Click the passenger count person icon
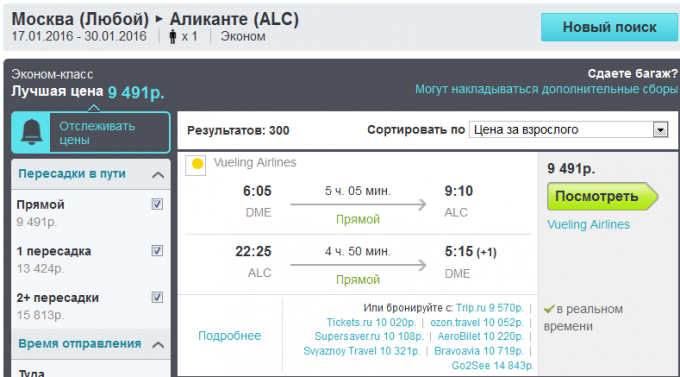680x377 pixels. [x=173, y=36]
